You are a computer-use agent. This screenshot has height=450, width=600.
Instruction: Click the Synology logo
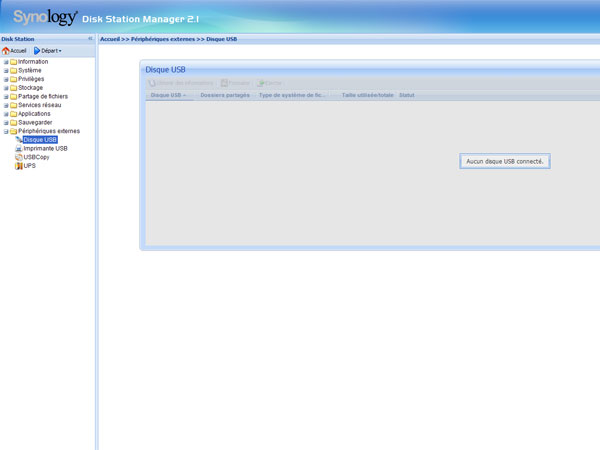[x=45, y=17]
